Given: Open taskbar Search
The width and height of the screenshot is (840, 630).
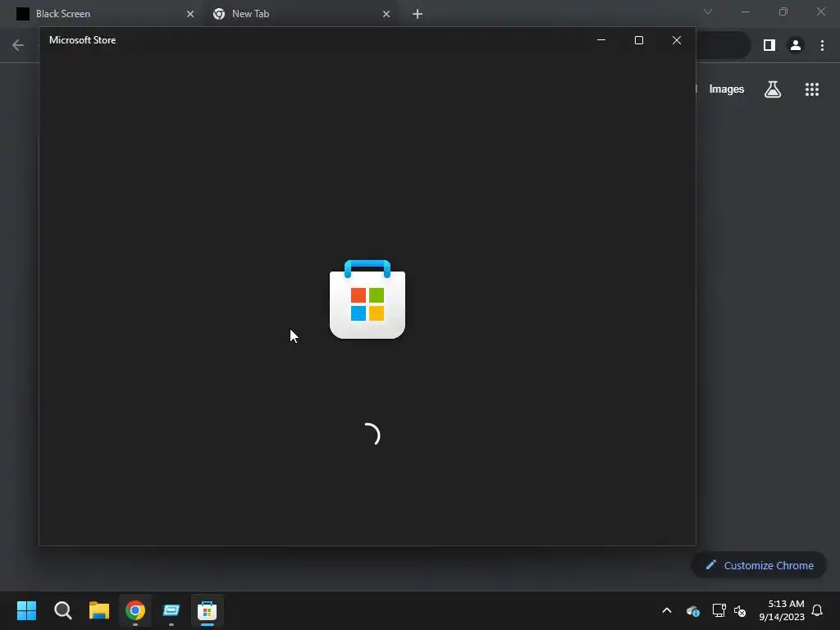Looking at the screenshot, I should click(x=63, y=610).
